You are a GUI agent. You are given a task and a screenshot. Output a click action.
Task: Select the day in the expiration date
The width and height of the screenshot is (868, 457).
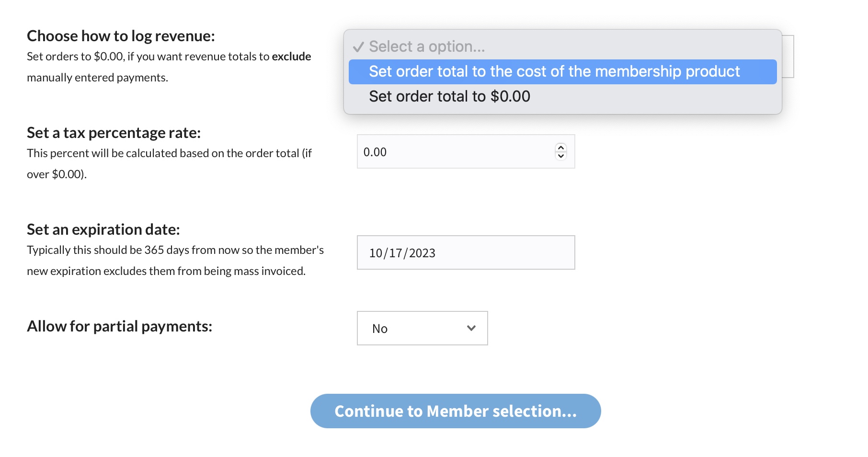click(x=396, y=253)
